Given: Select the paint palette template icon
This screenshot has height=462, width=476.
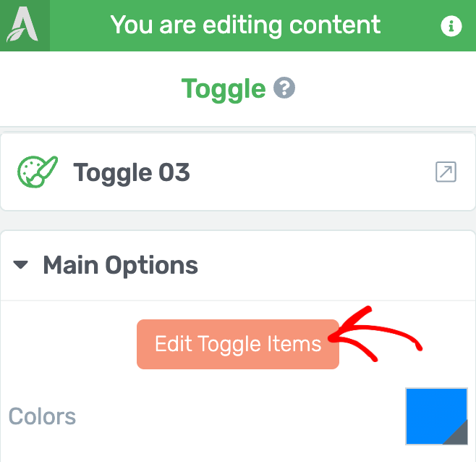Looking at the screenshot, I should point(38,172).
